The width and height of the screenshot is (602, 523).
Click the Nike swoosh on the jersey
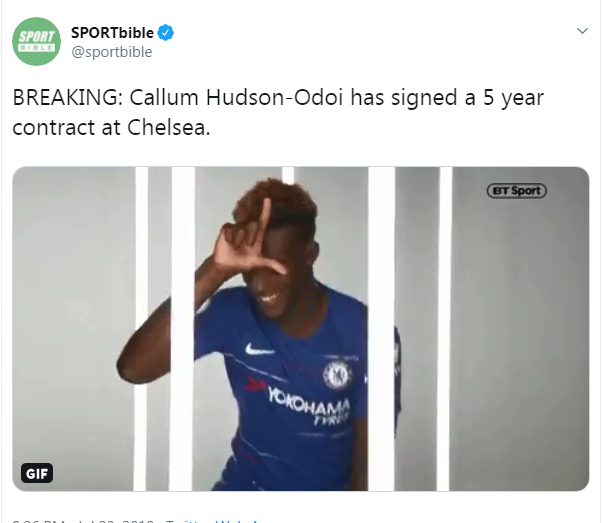pos(259,349)
